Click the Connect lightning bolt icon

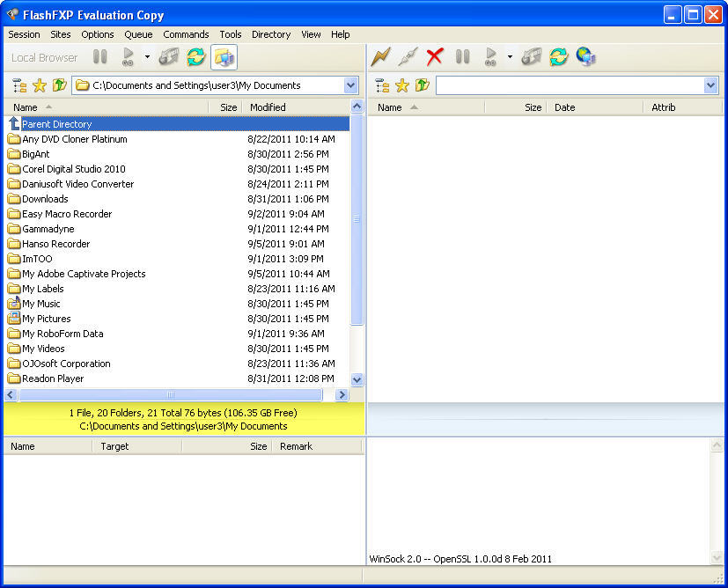click(x=380, y=57)
